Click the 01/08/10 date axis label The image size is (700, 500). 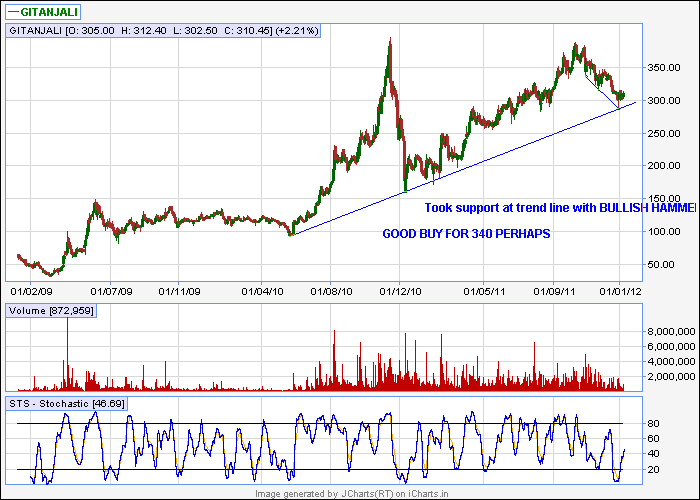point(331,292)
